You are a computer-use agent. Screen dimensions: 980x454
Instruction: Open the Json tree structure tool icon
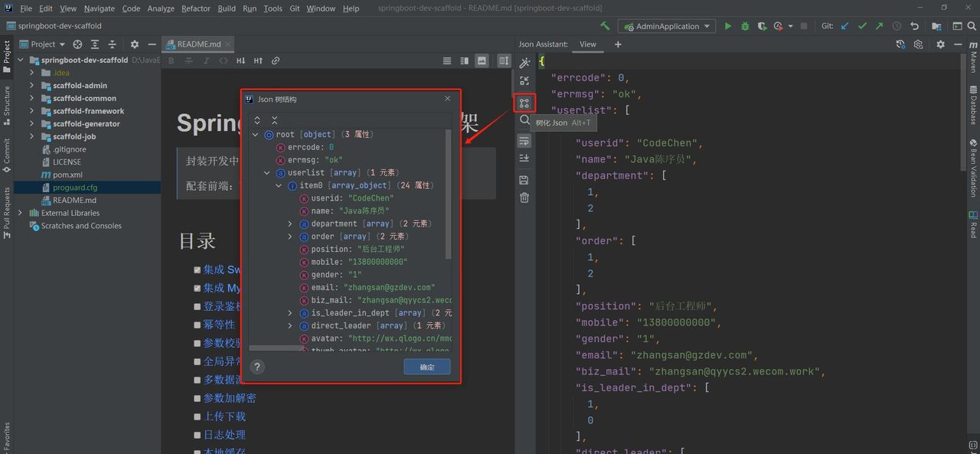tap(524, 103)
